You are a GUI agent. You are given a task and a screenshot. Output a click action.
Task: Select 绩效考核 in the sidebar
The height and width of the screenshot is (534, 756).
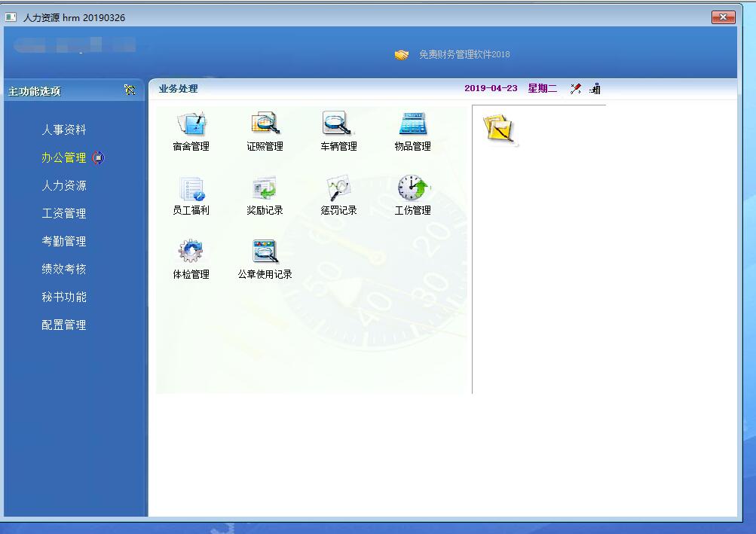[63, 269]
